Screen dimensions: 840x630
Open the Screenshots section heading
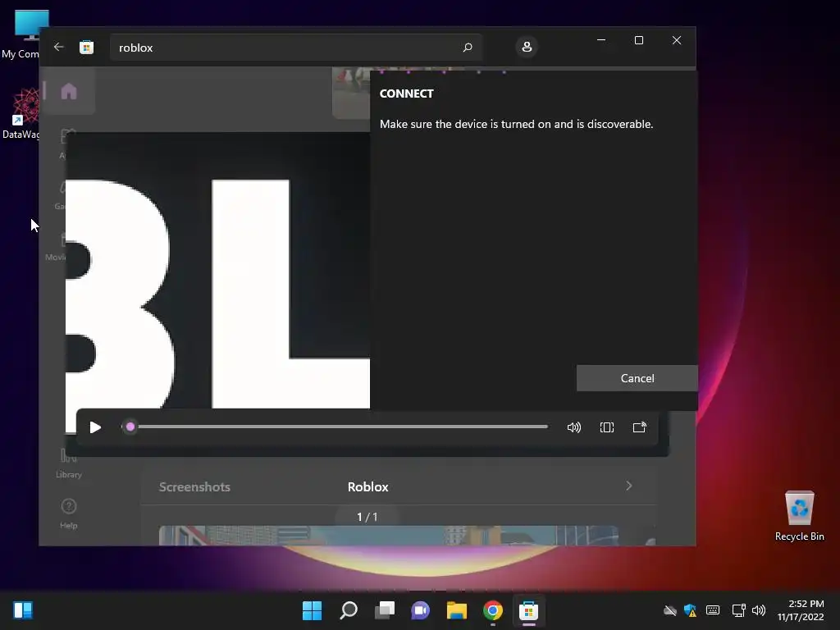coord(194,487)
